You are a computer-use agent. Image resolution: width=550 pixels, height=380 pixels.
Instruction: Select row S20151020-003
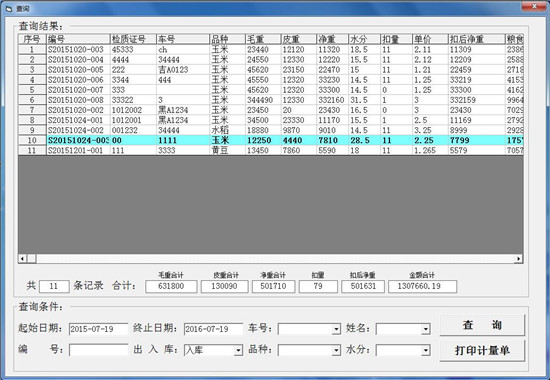pos(270,49)
